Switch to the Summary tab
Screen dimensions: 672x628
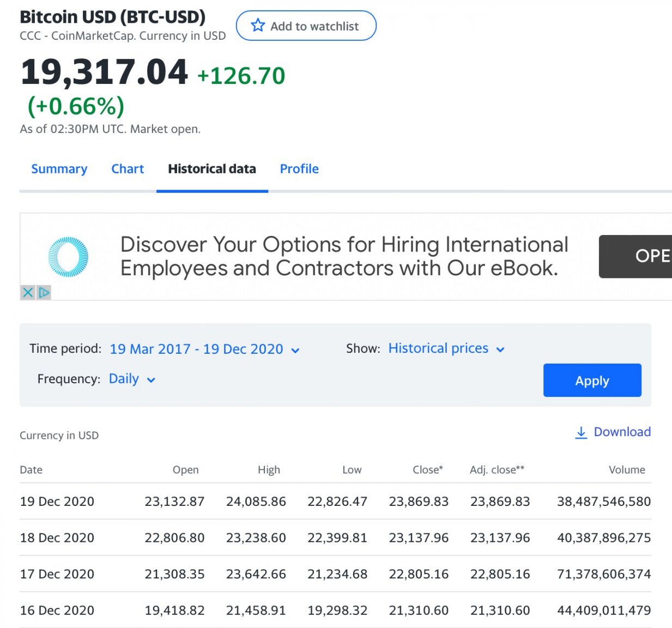click(x=59, y=169)
